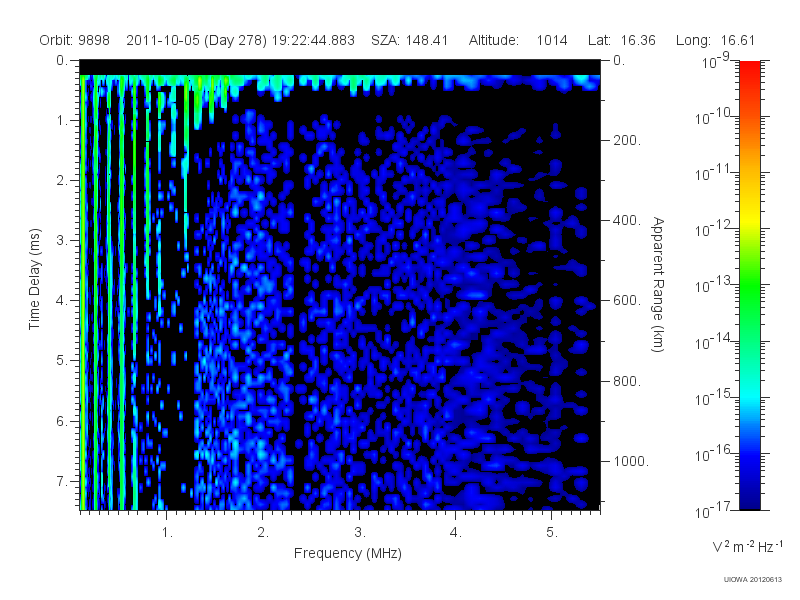Click the 800. apparent range tick label
The height and width of the screenshot is (600, 800).
pyautogui.click(x=627, y=381)
